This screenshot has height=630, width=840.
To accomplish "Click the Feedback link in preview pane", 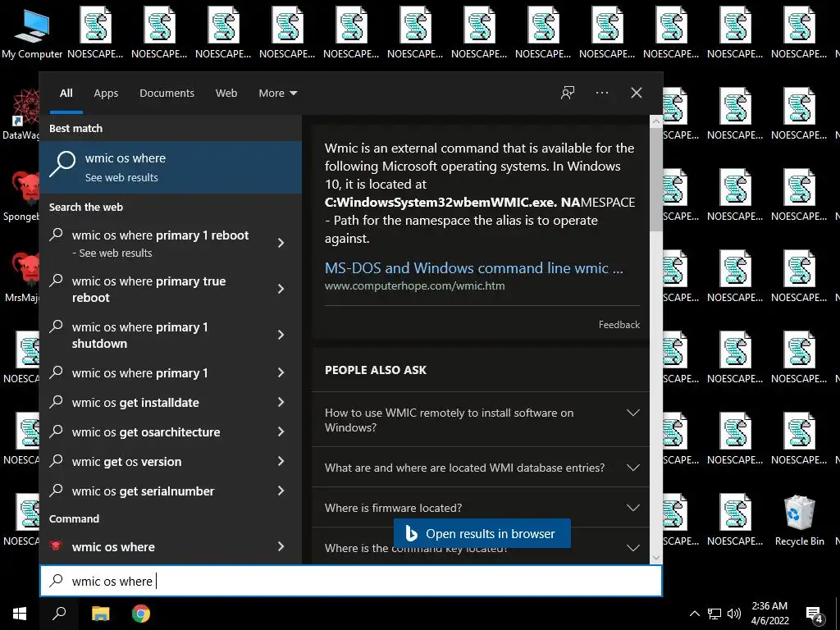I will [x=619, y=325].
